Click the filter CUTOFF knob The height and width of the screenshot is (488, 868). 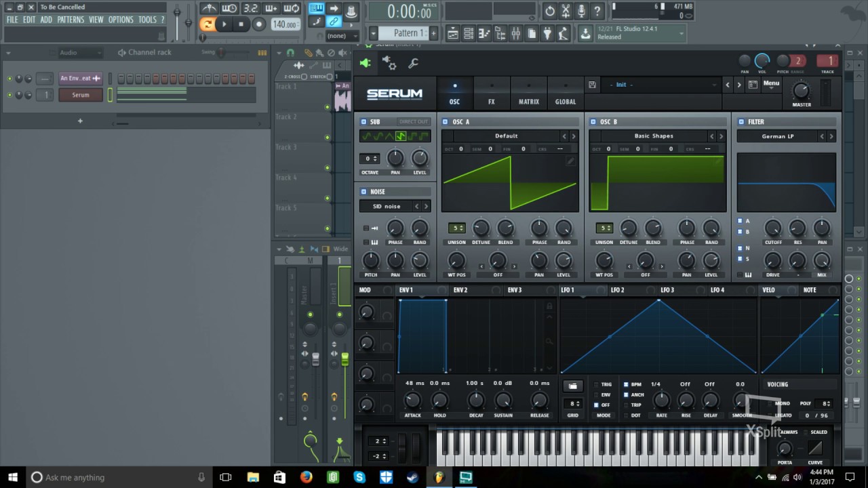[x=773, y=228]
